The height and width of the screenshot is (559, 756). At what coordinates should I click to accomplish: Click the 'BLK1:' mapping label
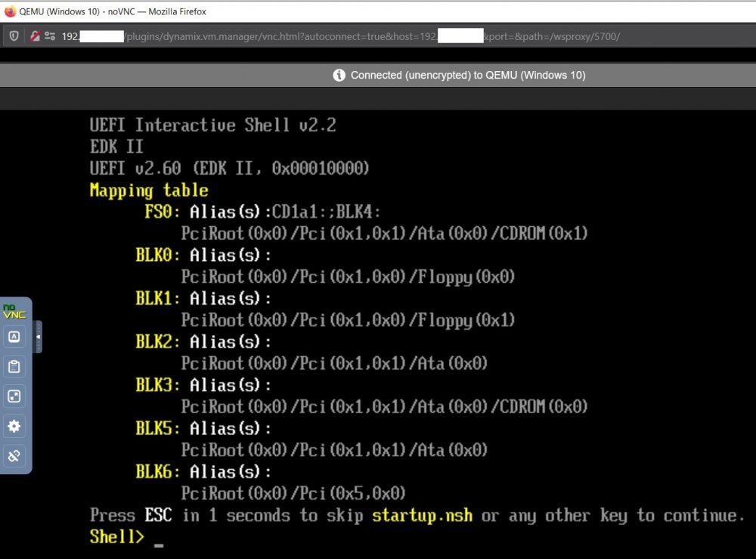point(158,298)
